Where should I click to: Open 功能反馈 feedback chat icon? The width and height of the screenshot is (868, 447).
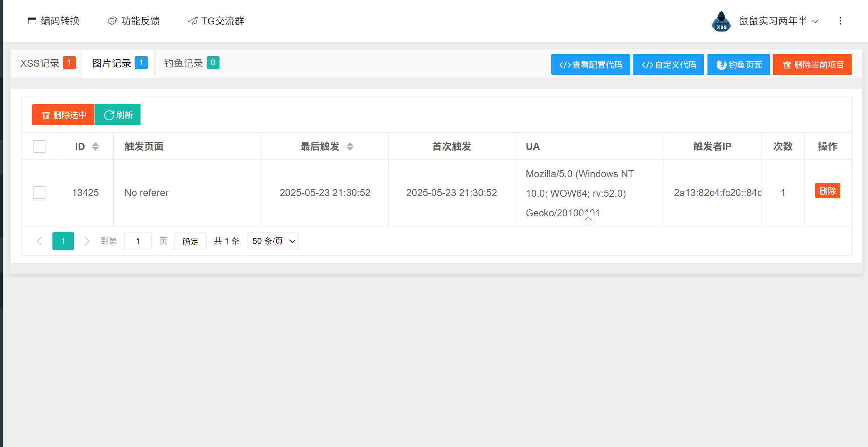point(112,21)
